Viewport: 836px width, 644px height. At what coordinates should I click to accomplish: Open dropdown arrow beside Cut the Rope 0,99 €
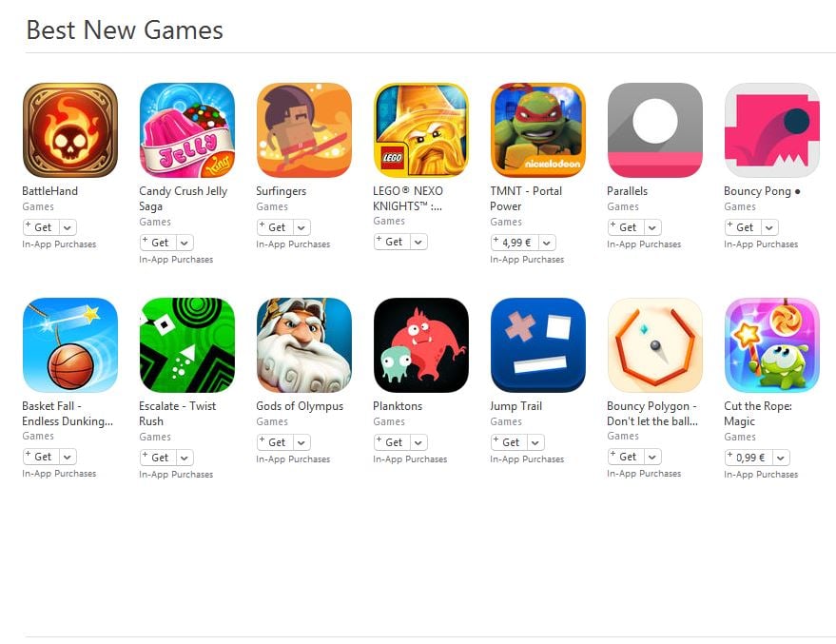tap(781, 458)
